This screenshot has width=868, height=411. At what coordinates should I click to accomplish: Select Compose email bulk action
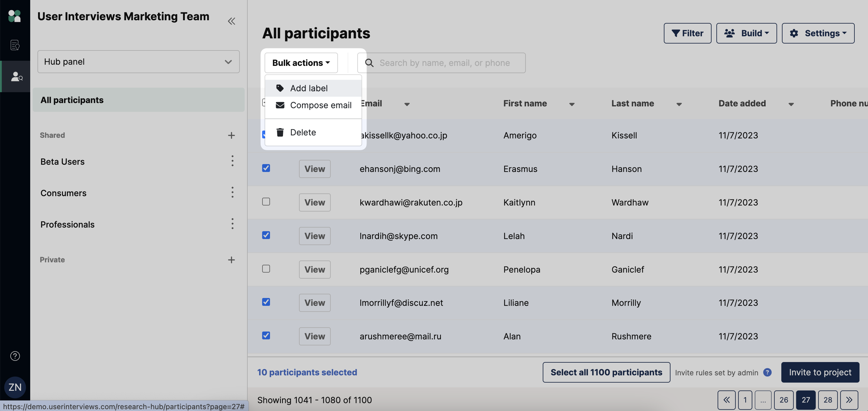click(320, 105)
